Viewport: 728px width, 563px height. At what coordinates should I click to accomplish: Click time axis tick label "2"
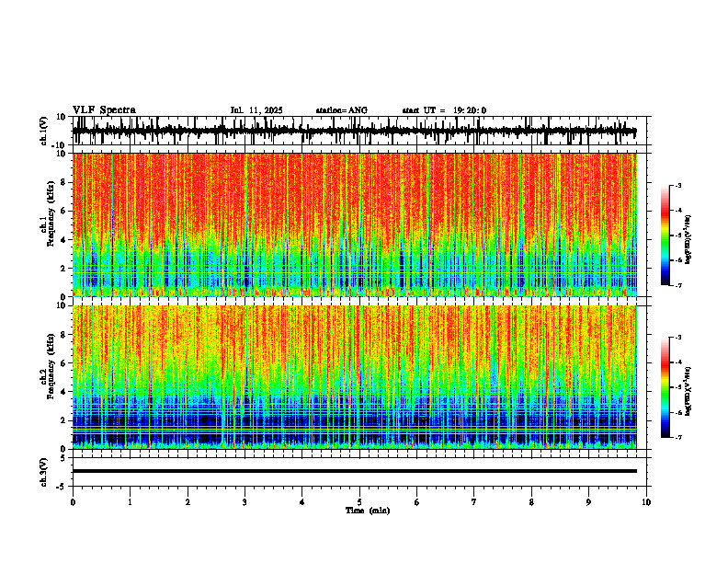188,502
